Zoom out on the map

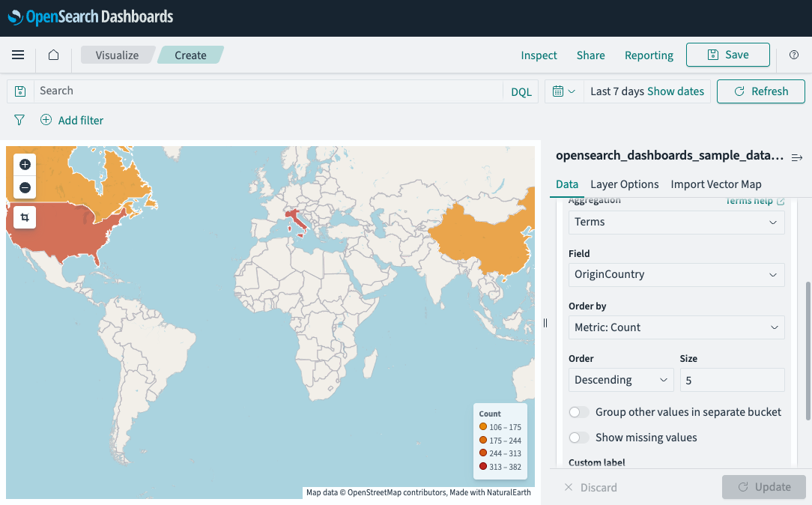pyautogui.click(x=25, y=187)
